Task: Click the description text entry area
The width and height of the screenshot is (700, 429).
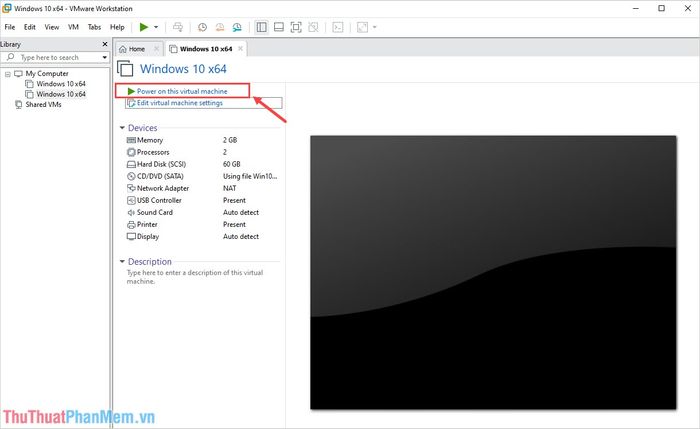Action: (x=195, y=277)
